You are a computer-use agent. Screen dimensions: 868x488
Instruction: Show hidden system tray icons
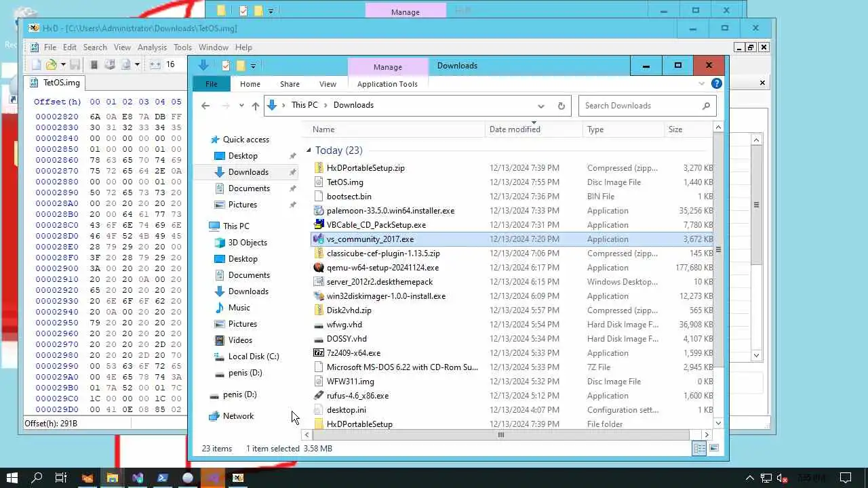tap(749, 478)
